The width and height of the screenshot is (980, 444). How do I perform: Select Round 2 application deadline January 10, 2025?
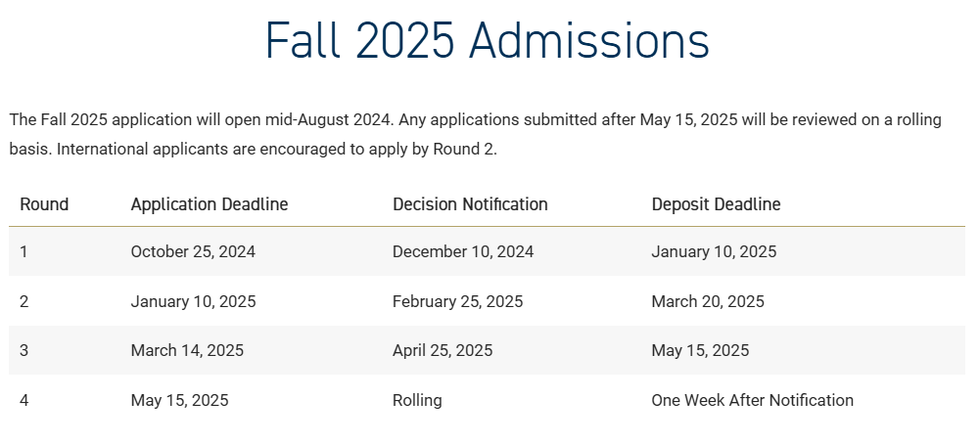(x=193, y=301)
